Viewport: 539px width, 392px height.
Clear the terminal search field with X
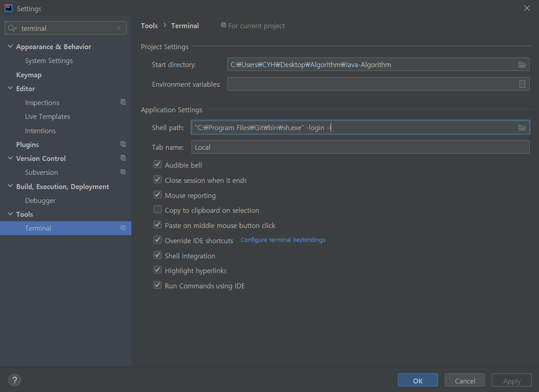pyautogui.click(x=119, y=28)
